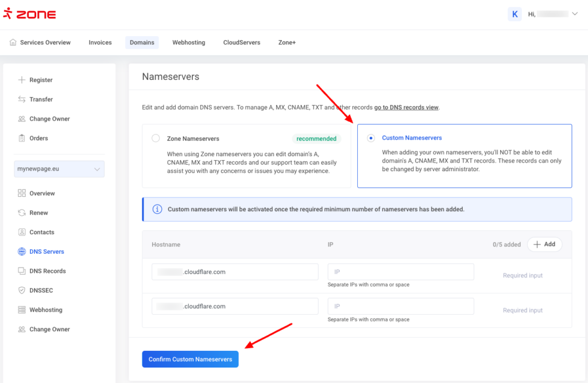The height and width of the screenshot is (383, 588).
Task: Switch to the Invoices tab
Action: [100, 42]
